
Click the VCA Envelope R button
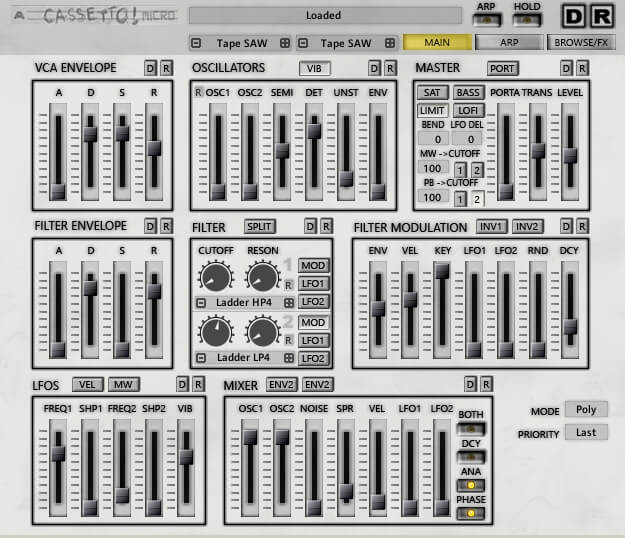click(166, 69)
